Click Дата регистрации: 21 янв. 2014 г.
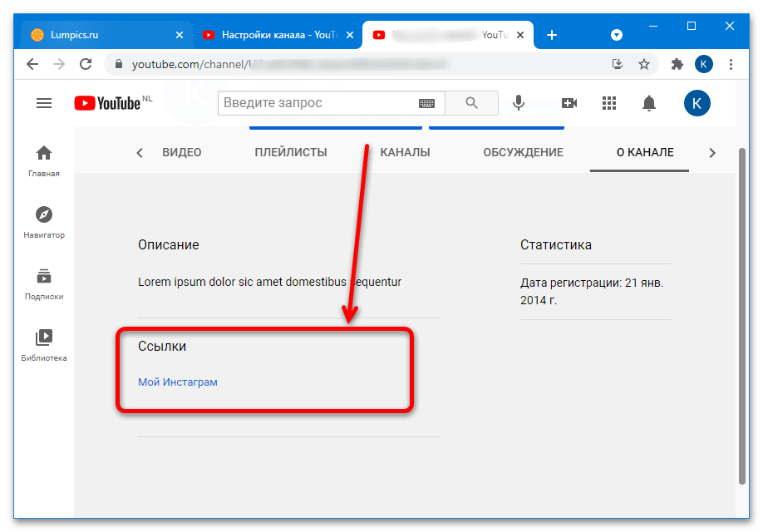Screen dimensions: 763x532 tap(592, 292)
